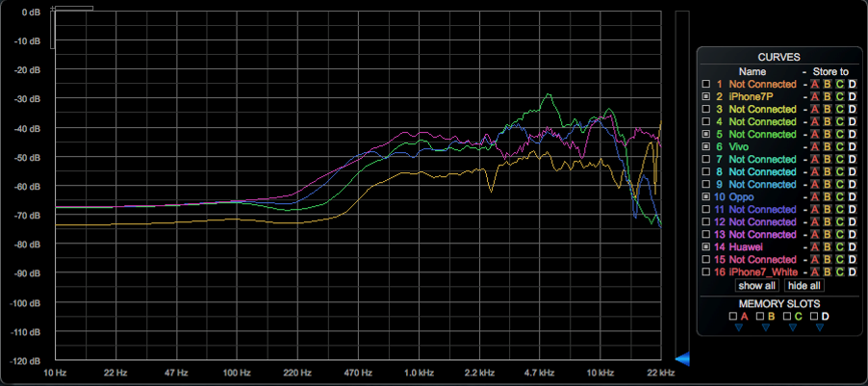The height and width of the screenshot is (386, 868).
Task: Disable the Huawei curve checkbox
Action: point(706,247)
